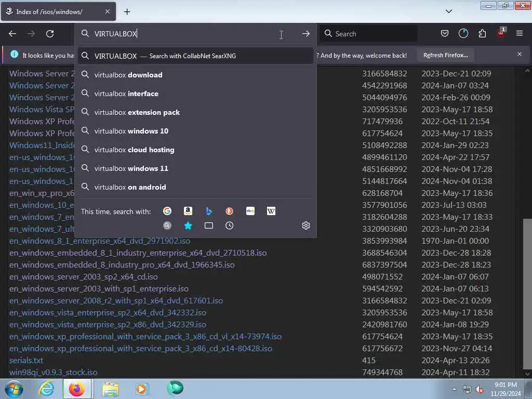Click the file size value 415
Screen dimensions: 532x399
[369, 361]
